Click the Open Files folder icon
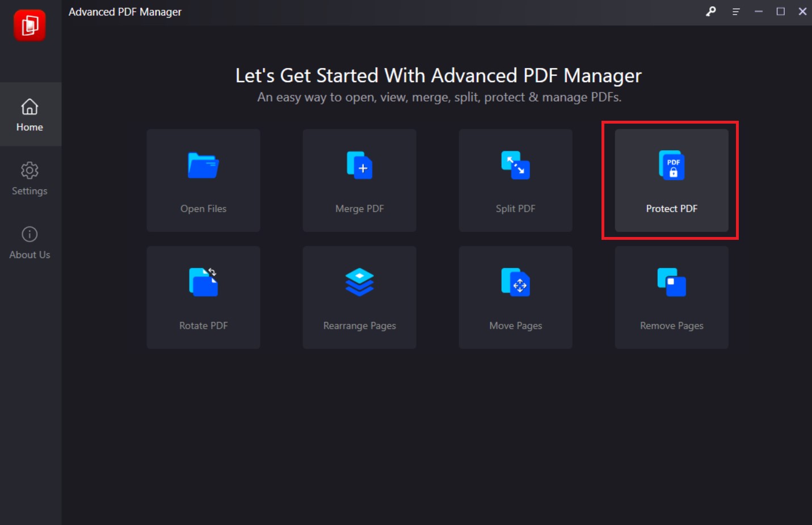812x525 pixels. pos(203,165)
